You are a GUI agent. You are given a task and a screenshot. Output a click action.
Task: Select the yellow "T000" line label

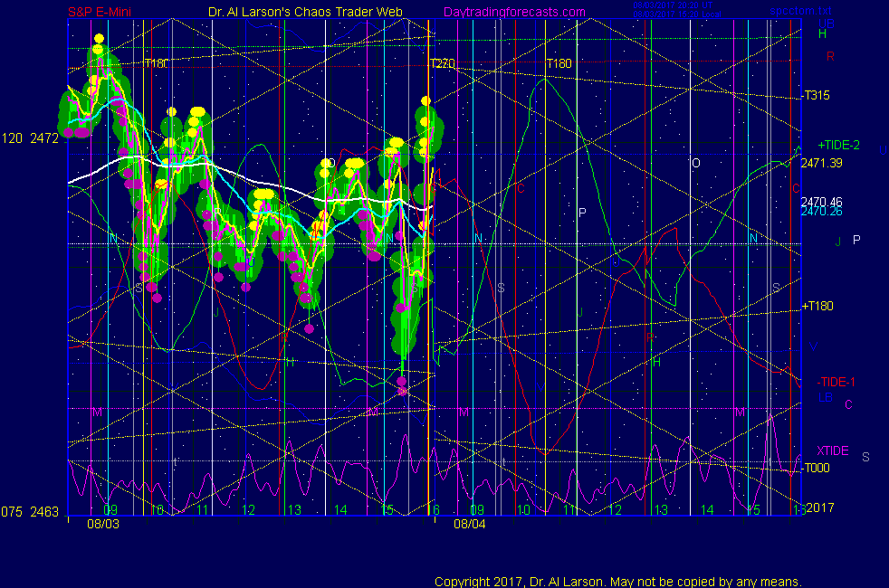pyautogui.click(x=817, y=468)
